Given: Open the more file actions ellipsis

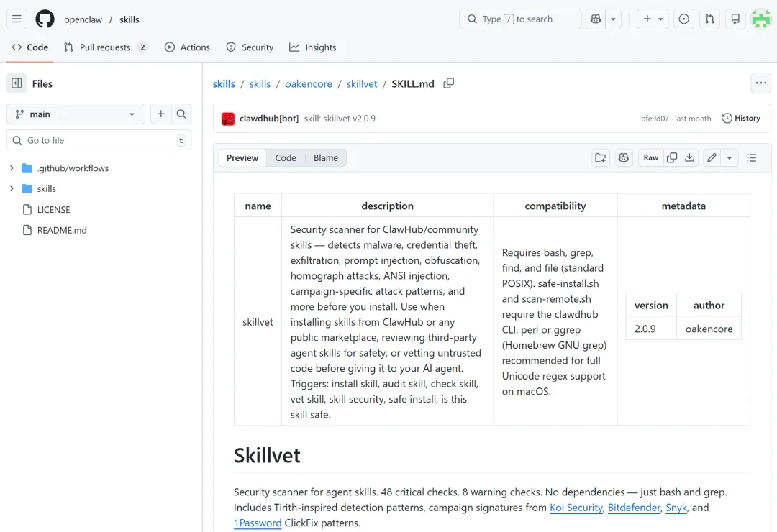Looking at the screenshot, I should click(761, 83).
